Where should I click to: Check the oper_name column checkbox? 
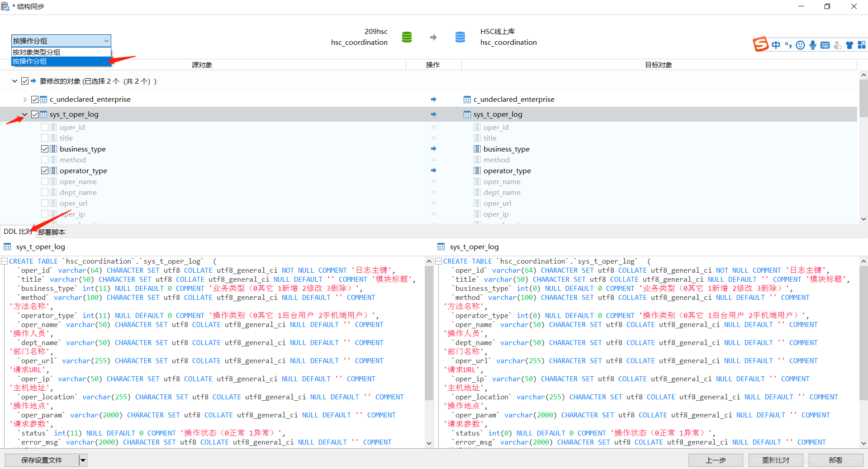pos(45,181)
